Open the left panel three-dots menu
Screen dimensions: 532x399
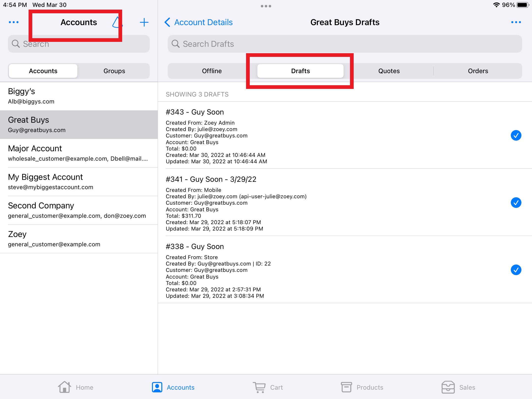(x=14, y=22)
